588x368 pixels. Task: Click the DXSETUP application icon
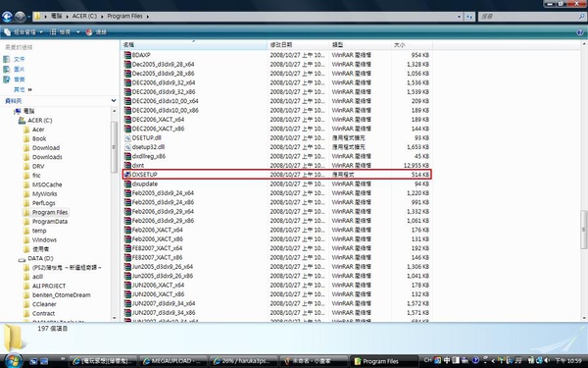(127, 175)
